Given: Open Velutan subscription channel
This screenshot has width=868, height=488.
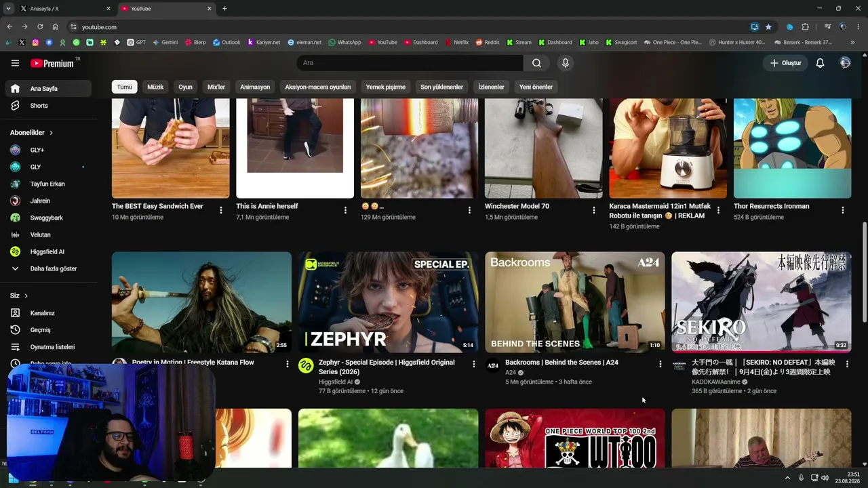Looking at the screenshot, I should point(48,235).
